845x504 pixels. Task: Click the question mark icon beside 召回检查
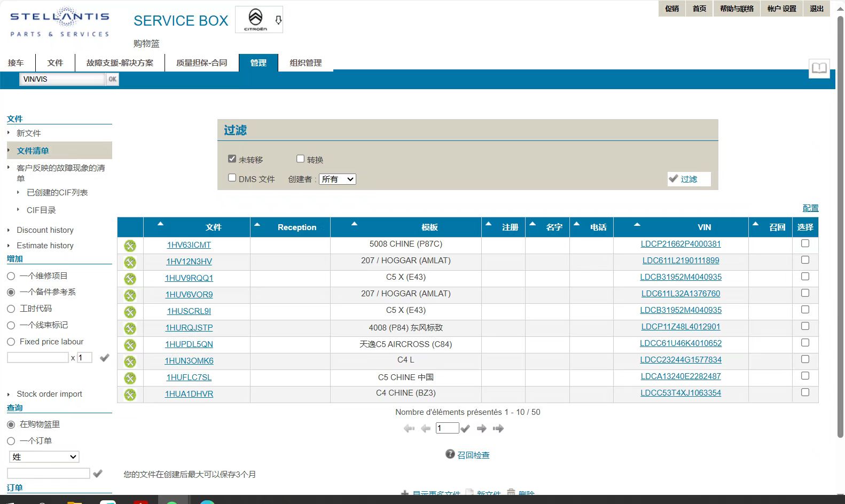(450, 454)
